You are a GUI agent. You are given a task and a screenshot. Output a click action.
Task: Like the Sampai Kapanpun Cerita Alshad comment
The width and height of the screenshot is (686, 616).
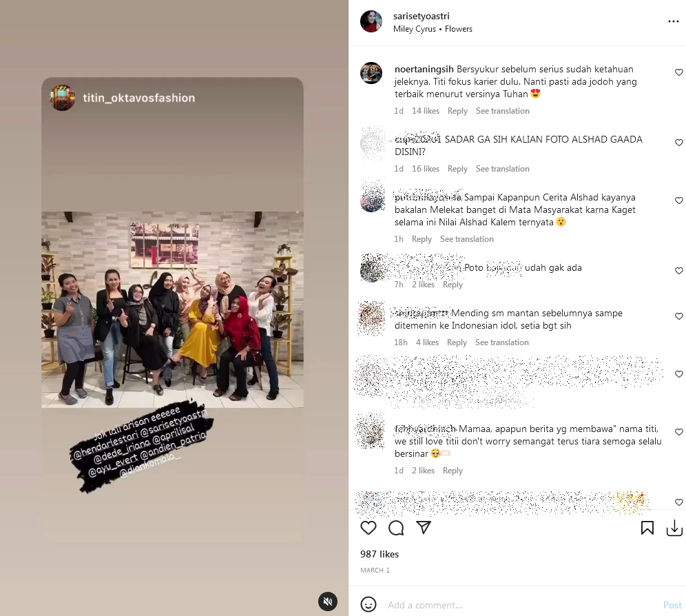click(x=678, y=200)
